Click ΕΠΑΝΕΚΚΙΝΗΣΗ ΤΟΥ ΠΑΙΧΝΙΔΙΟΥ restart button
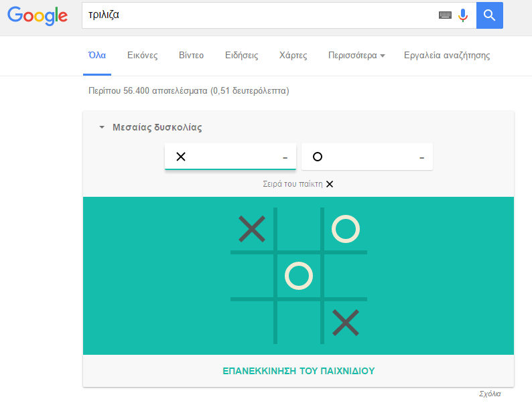532x405 pixels. tap(298, 371)
